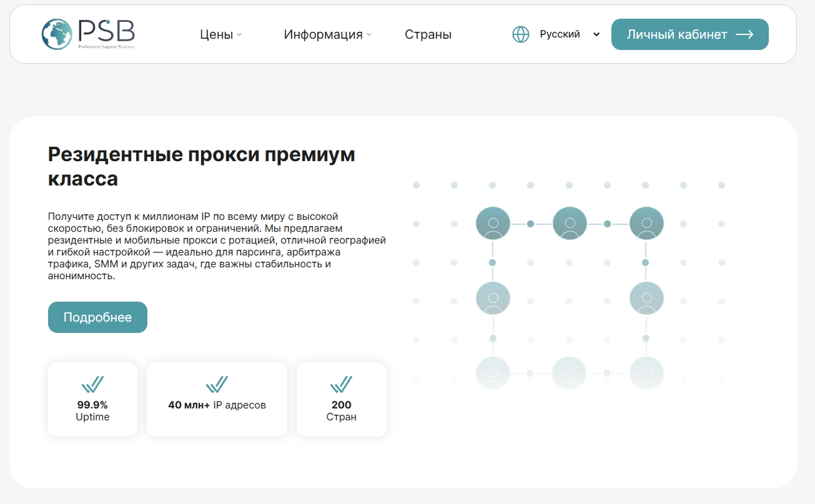Select the top-left user node in the diagram
The height and width of the screenshot is (504, 815).
point(493,222)
